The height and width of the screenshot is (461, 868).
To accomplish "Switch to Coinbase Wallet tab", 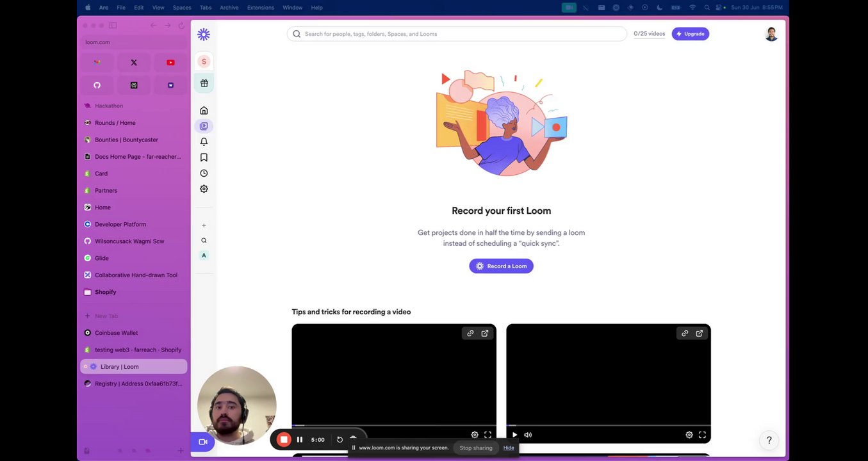I will pos(133,333).
